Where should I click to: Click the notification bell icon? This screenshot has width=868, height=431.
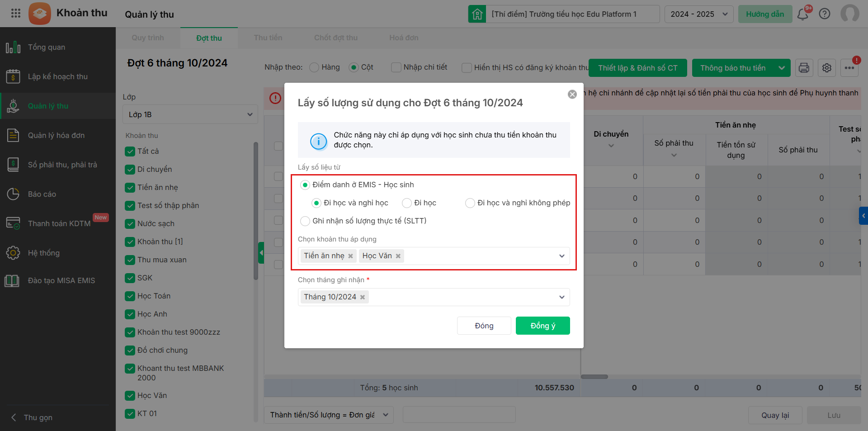pyautogui.click(x=803, y=14)
